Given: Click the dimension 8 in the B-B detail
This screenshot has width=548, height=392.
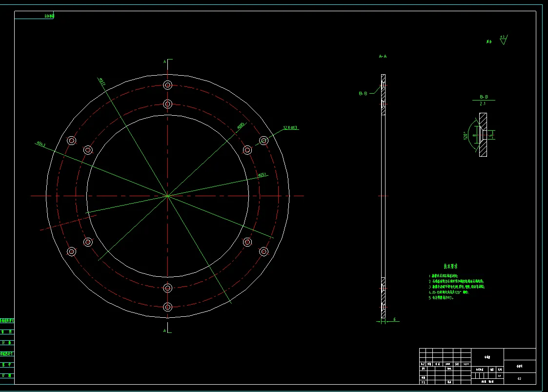Looking at the screenshot, I should pyautogui.click(x=475, y=135).
